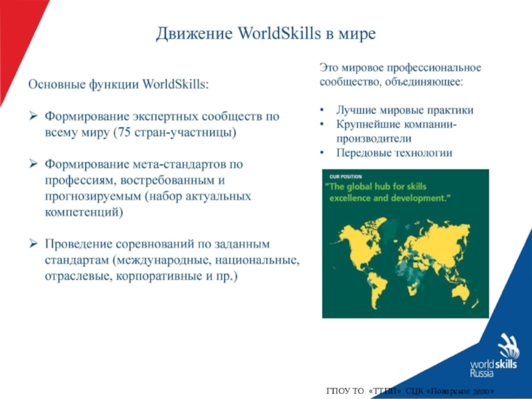Click the bullet 'Передовые технологии'
The height and width of the screenshot is (399, 532).
pos(394,153)
